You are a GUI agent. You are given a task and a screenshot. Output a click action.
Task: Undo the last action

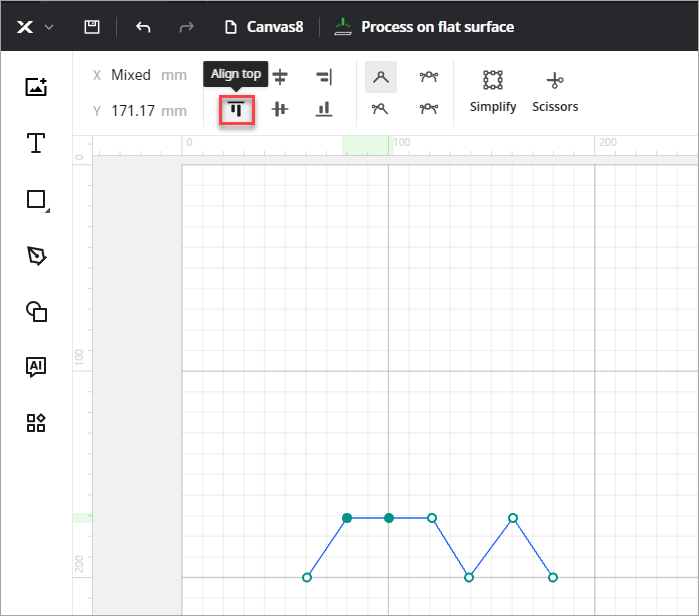point(142,27)
